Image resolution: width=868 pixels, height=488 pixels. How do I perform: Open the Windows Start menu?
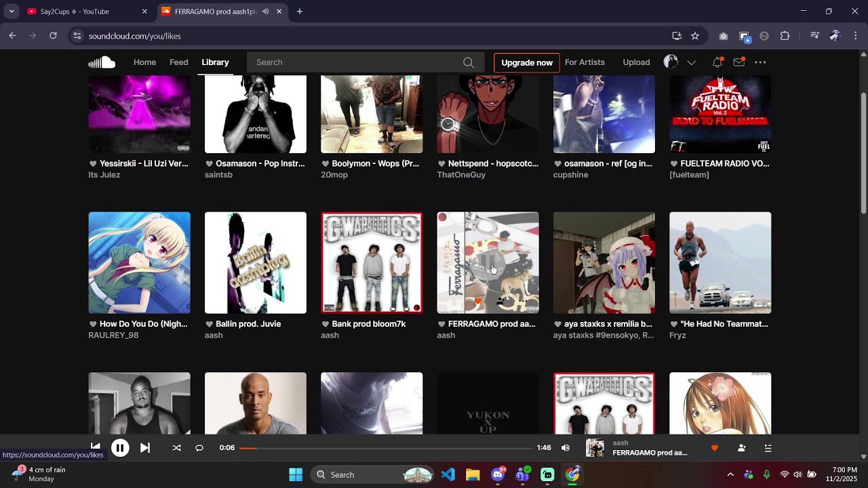296,474
